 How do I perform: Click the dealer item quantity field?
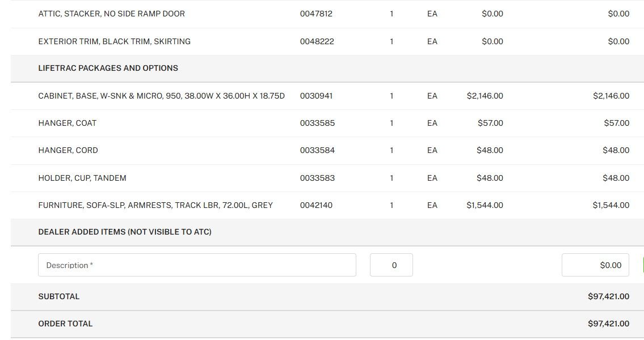[391, 265]
